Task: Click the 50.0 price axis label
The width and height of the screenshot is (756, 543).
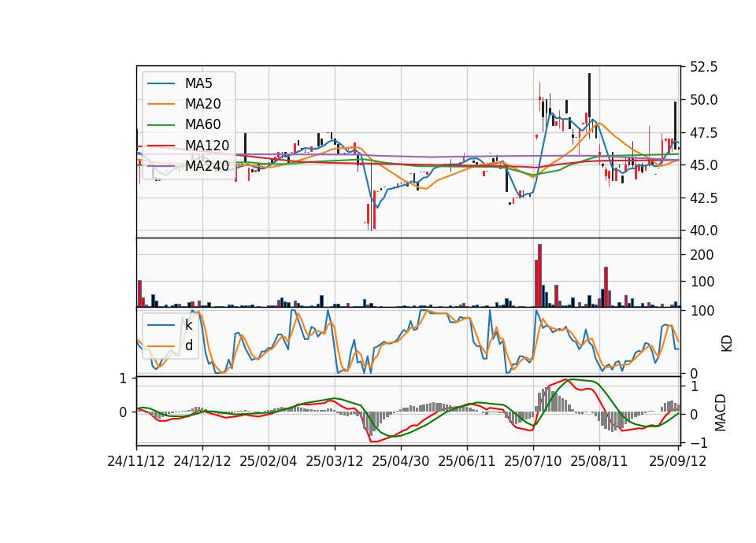Action: click(x=704, y=100)
